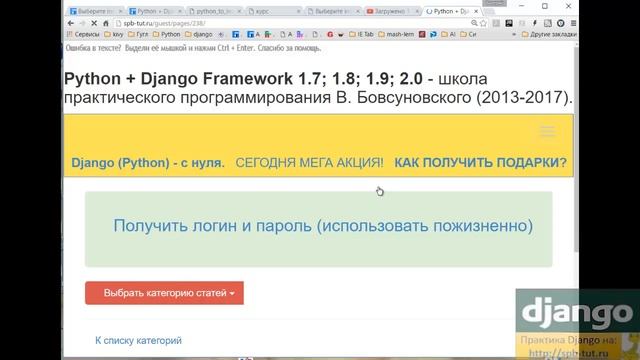Click the black image extension icon

(509, 23)
